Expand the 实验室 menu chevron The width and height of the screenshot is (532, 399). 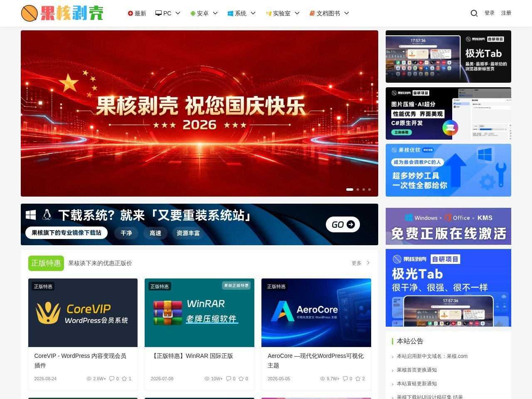pos(297,13)
